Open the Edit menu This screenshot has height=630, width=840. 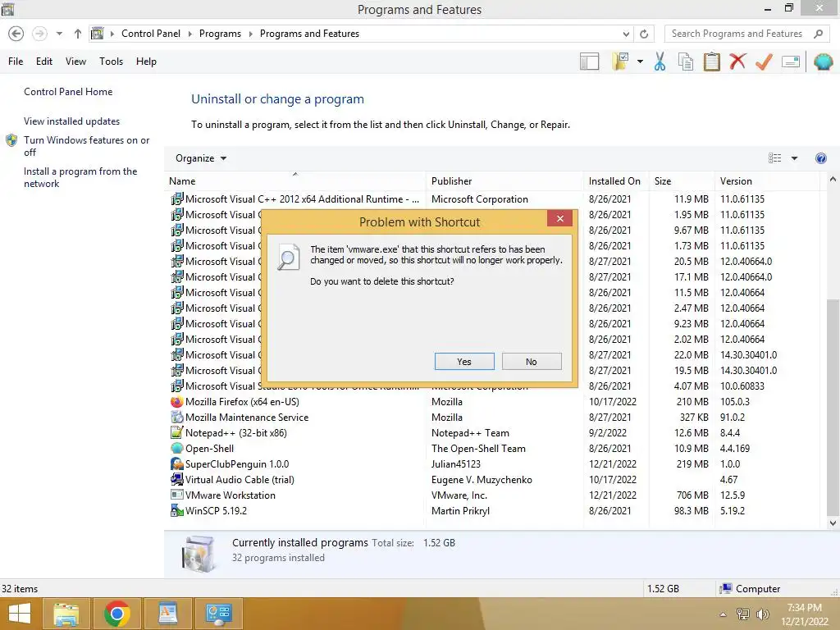[44, 62]
